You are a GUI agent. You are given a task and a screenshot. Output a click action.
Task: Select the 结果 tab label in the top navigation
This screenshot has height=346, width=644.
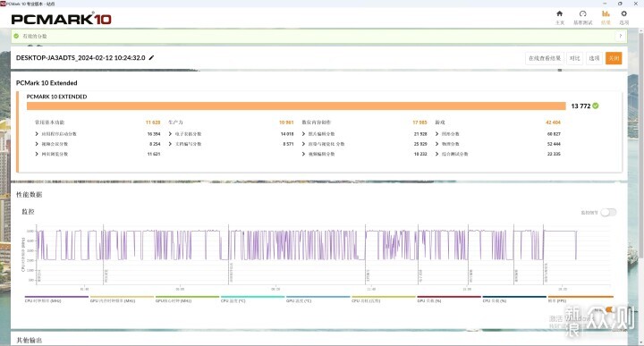[606, 22]
